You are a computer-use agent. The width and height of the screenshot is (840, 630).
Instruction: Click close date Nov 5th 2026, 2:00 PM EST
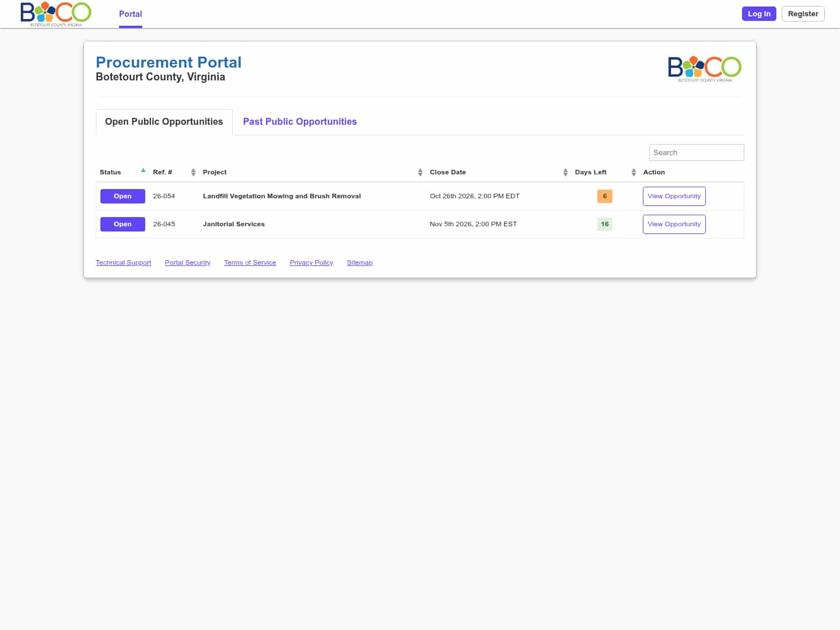pos(473,224)
